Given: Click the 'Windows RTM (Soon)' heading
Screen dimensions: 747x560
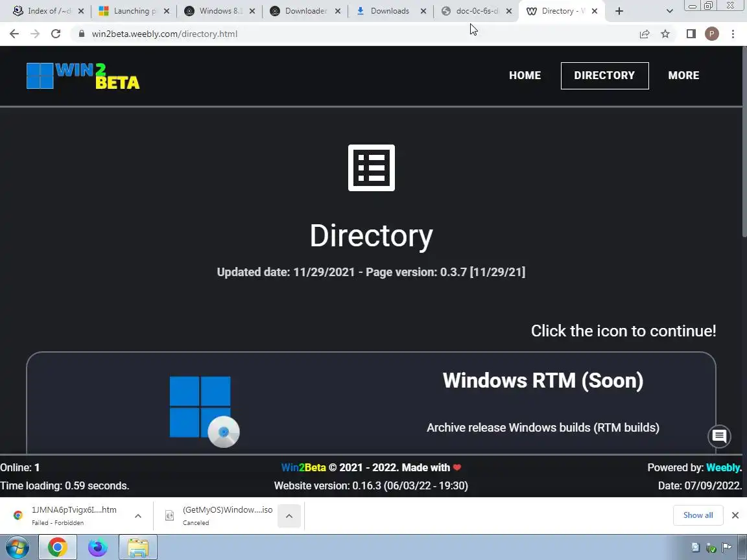Looking at the screenshot, I should coord(543,380).
